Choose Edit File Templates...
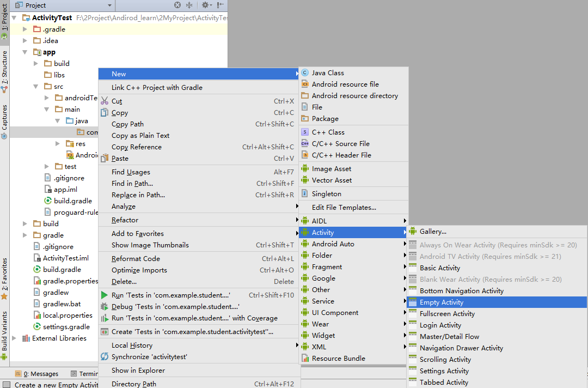Screen dimensions: 588x388 [353, 208]
